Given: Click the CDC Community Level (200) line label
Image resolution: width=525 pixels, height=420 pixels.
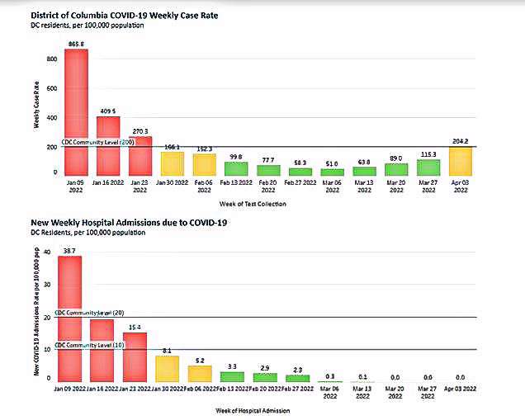Looking at the screenshot, I should tap(97, 142).
